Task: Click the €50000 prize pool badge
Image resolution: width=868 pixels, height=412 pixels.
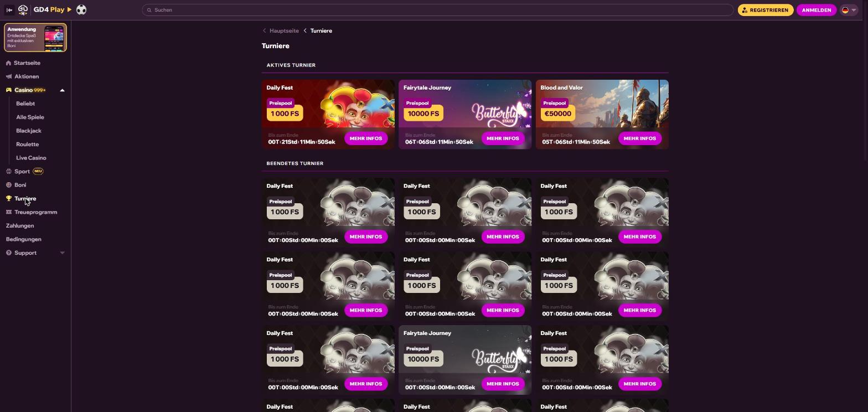Action: pyautogui.click(x=557, y=114)
